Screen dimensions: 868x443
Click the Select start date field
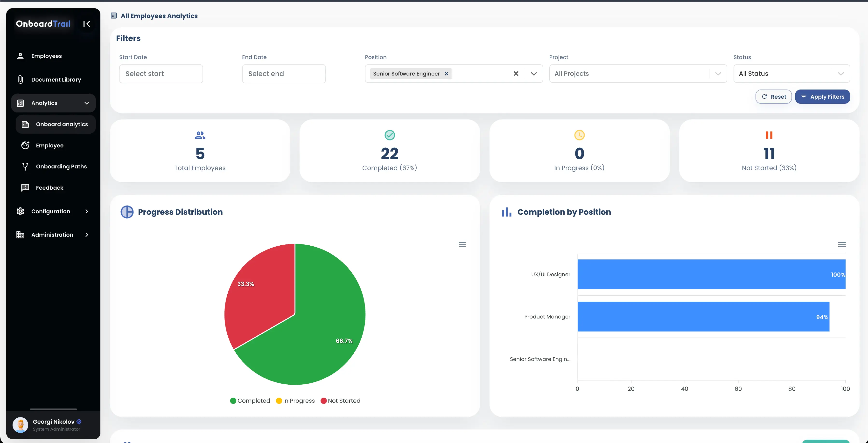(x=161, y=73)
